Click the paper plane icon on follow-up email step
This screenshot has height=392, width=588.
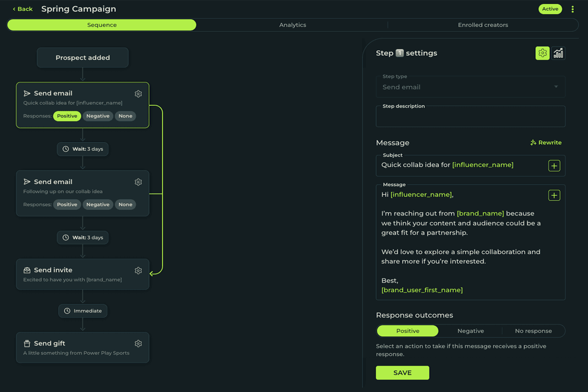pos(27,182)
